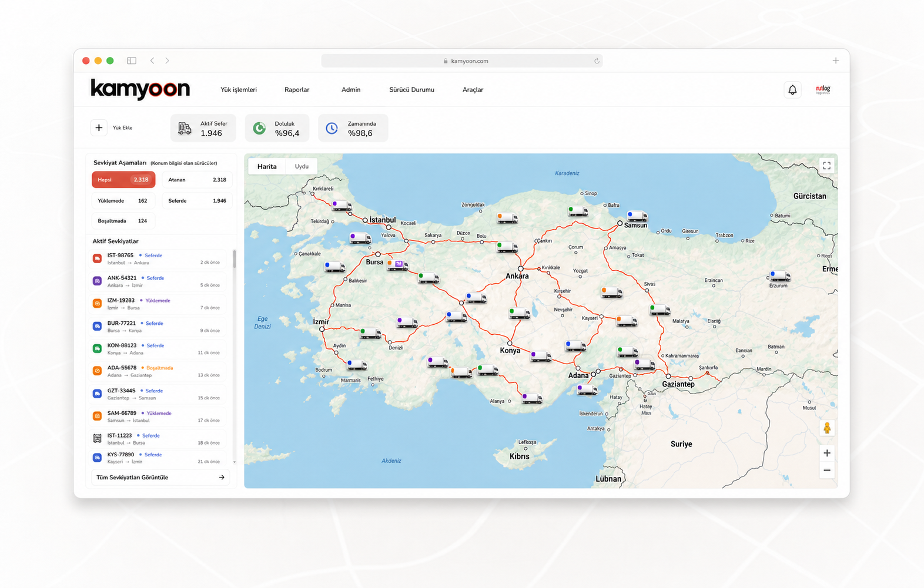924x588 pixels.
Task: Filter shipments by Atanan stage
Action: tap(197, 180)
